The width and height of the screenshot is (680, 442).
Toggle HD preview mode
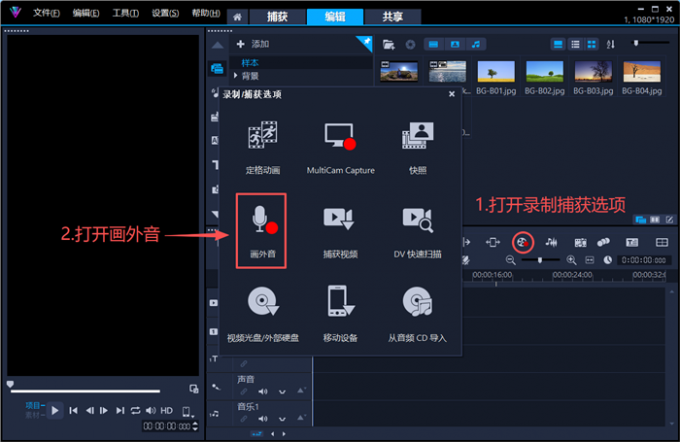click(x=167, y=410)
